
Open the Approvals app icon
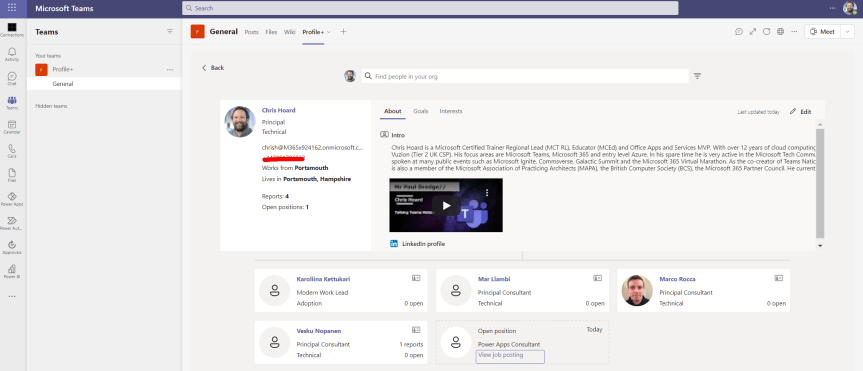pyautogui.click(x=12, y=247)
